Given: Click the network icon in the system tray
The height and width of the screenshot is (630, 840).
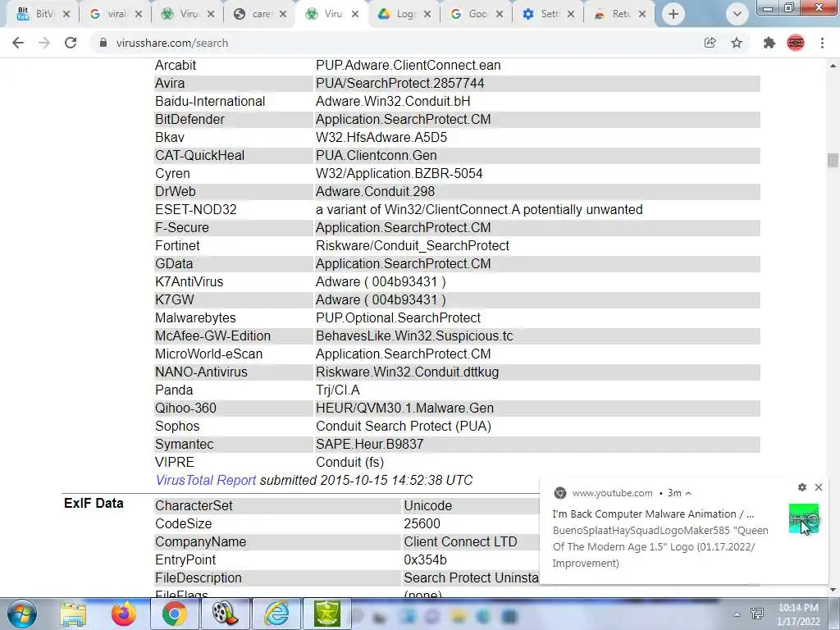Looking at the screenshot, I should click(x=757, y=614).
